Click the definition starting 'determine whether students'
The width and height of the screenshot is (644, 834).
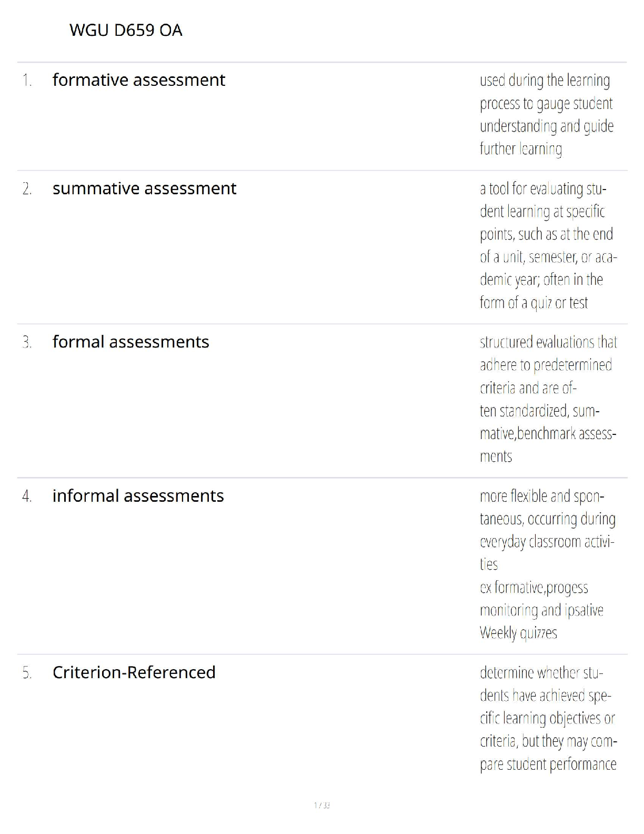point(548,718)
